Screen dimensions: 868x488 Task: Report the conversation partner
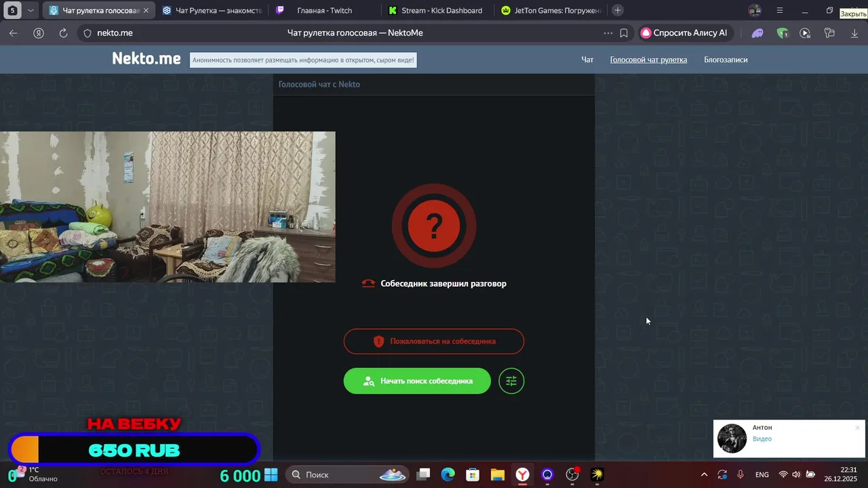(x=434, y=342)
